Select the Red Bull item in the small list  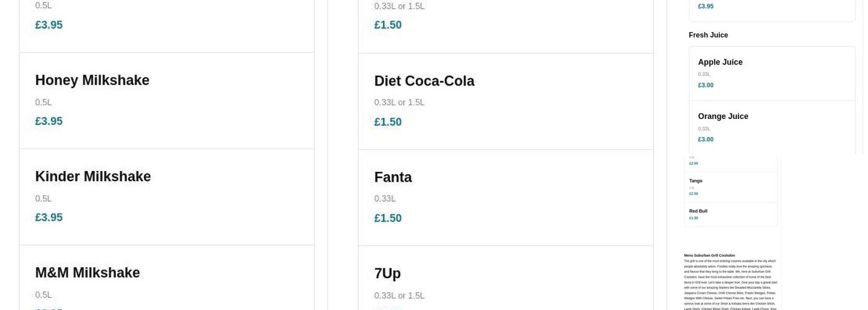[698, 211]
